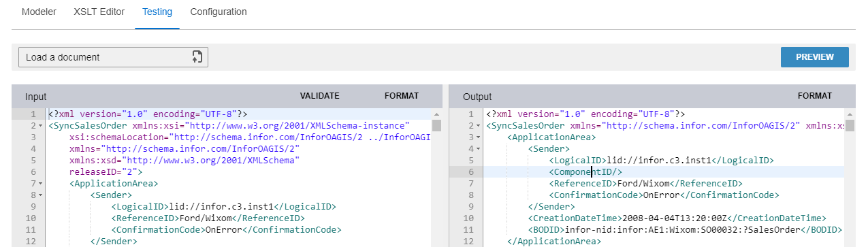Click the Output editor vertical scrollbar thumb

[850, 125]
